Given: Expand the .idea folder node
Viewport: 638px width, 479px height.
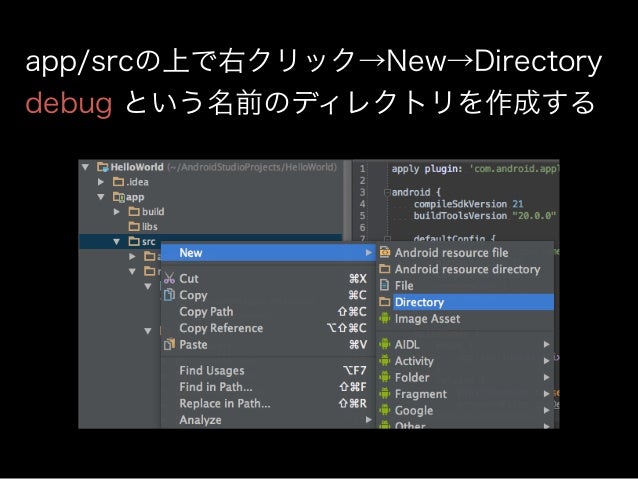Looking at the screenshot, I should tap(101, 182).
